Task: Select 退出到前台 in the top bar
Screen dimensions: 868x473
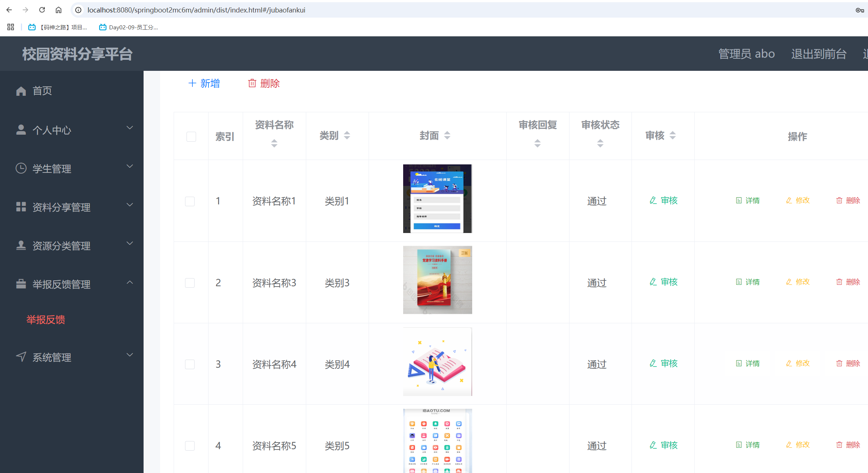Action: [x=818, y=54]
